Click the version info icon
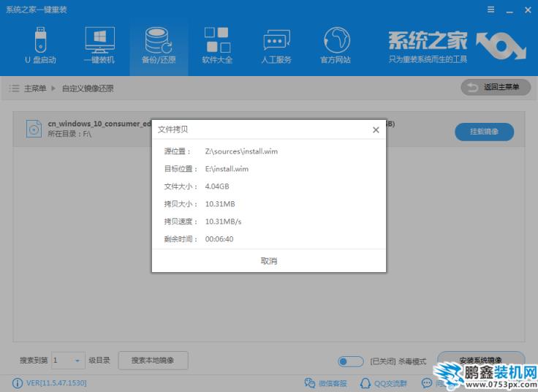This screenshot has height=392, width=538. click(17, 383)
